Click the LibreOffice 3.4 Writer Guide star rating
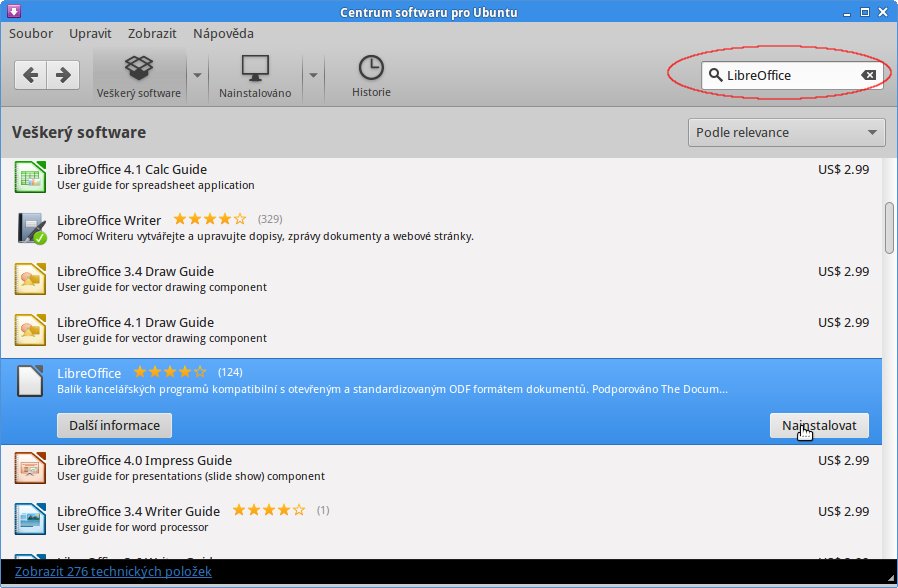Image resolution: width=898 pixels, height=588 pixels. [269, 510]
